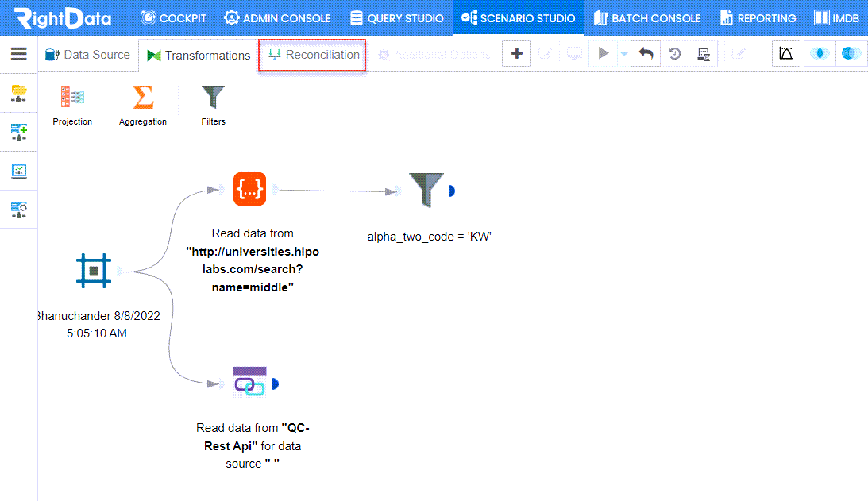Click the greyed-out edit icon beside plus button
Screen dimensions: 868x501
pos(546,54)
